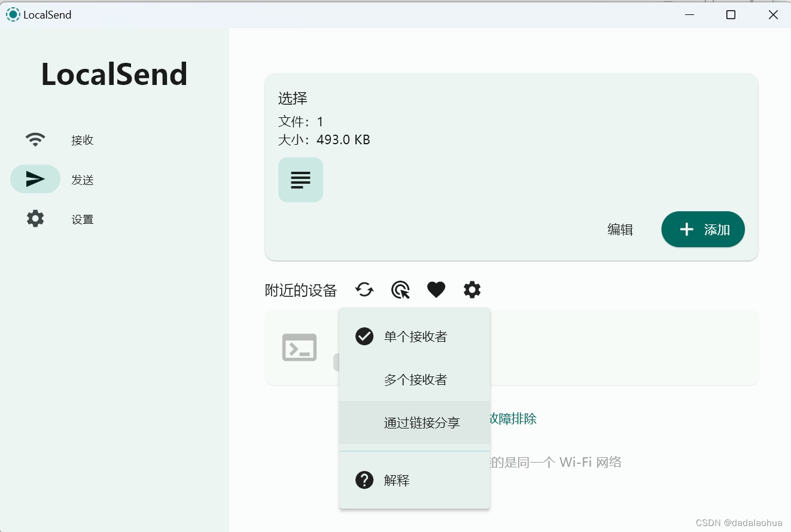Viewport: 791px width, 532px height.
Task: Open 设置 (Settings) in the sidebar
Action: point(83,219)
